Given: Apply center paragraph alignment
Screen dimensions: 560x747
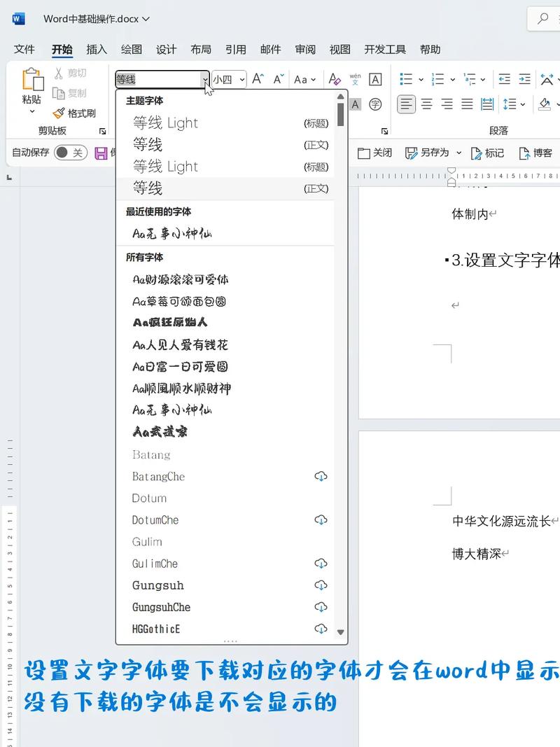Looking at the screenshot, I should pos(426,104).
